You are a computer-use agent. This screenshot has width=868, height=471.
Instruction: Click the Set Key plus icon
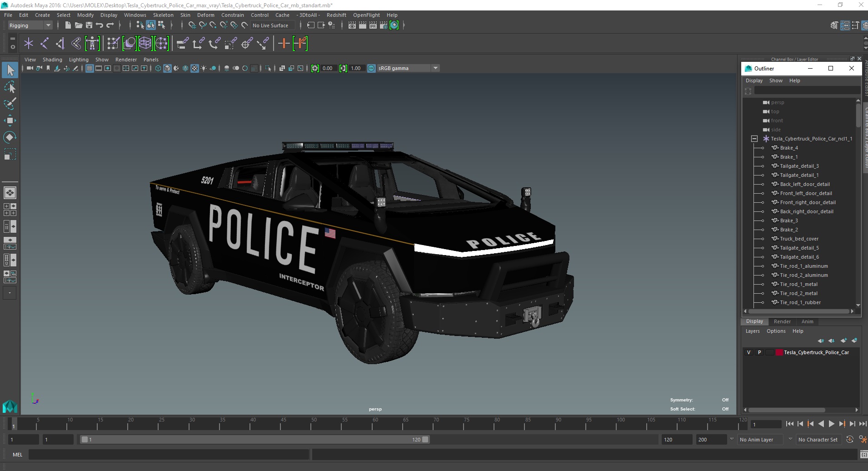pos(284,44)
